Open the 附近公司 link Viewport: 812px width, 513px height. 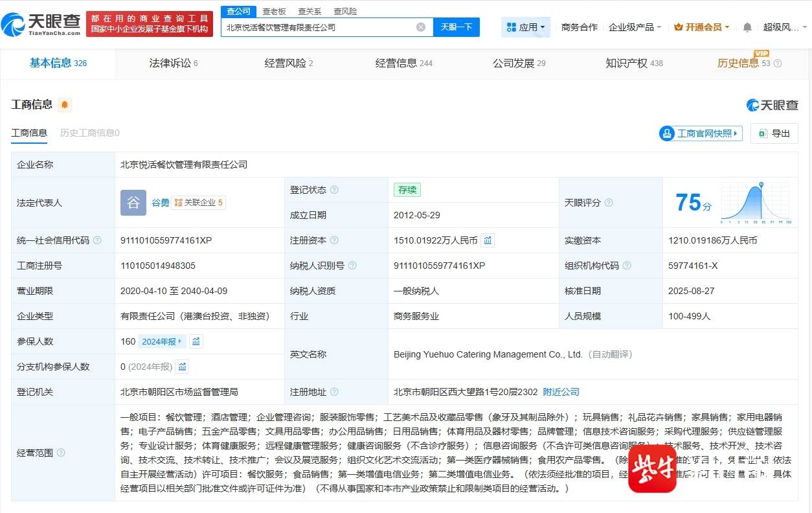click(x=561, y=392)
